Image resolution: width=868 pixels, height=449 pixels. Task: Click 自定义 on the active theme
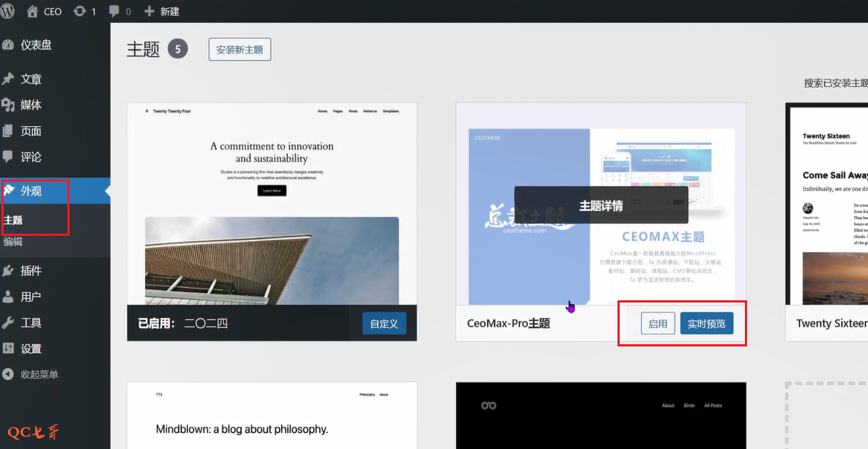384,323
